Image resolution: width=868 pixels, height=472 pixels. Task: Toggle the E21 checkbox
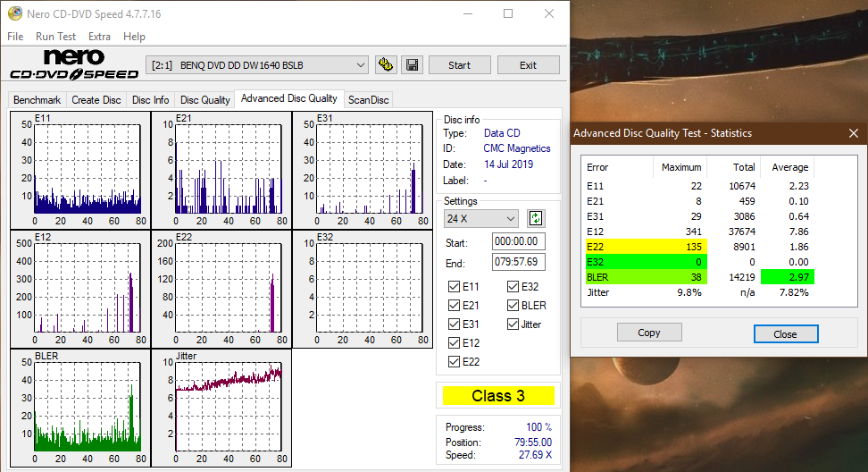tap(454, 305)
